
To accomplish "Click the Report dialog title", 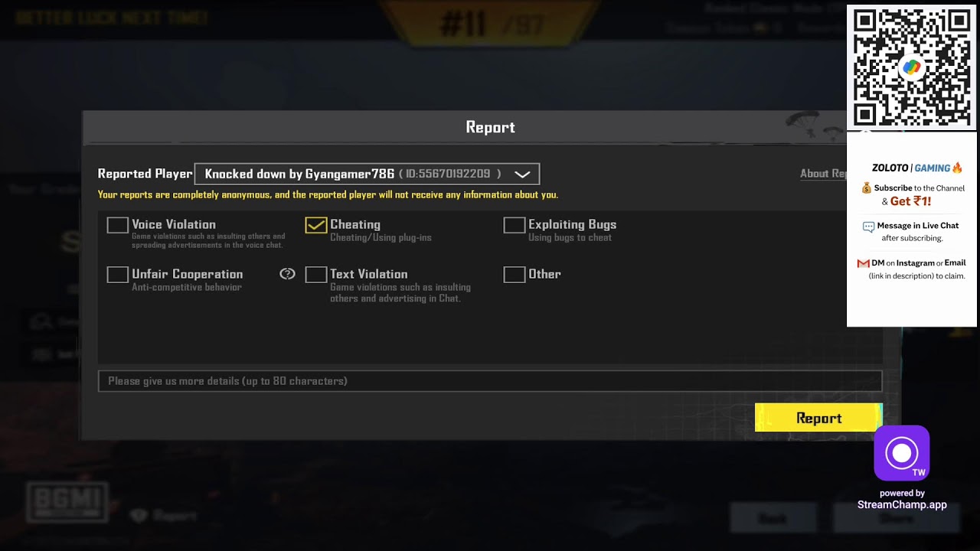I will [x=490, y=127].
